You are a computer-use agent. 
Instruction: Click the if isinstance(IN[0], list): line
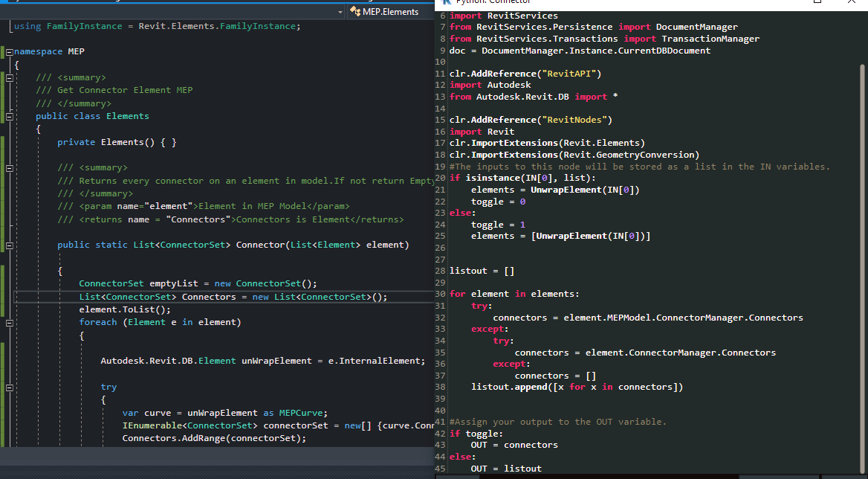(522, 179)
